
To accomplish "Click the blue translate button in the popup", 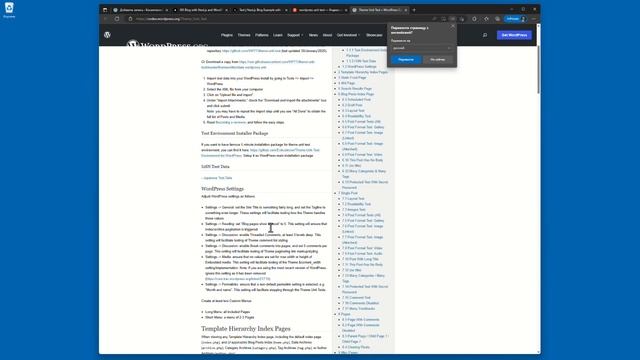I will coord(406,60).
